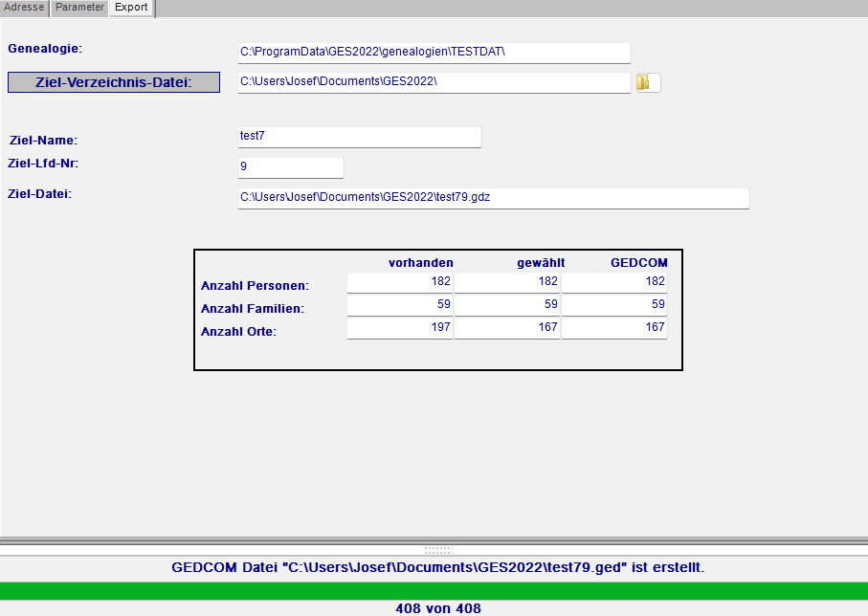Select the gewählt value for Anzahl Orte

coord(506,328)
